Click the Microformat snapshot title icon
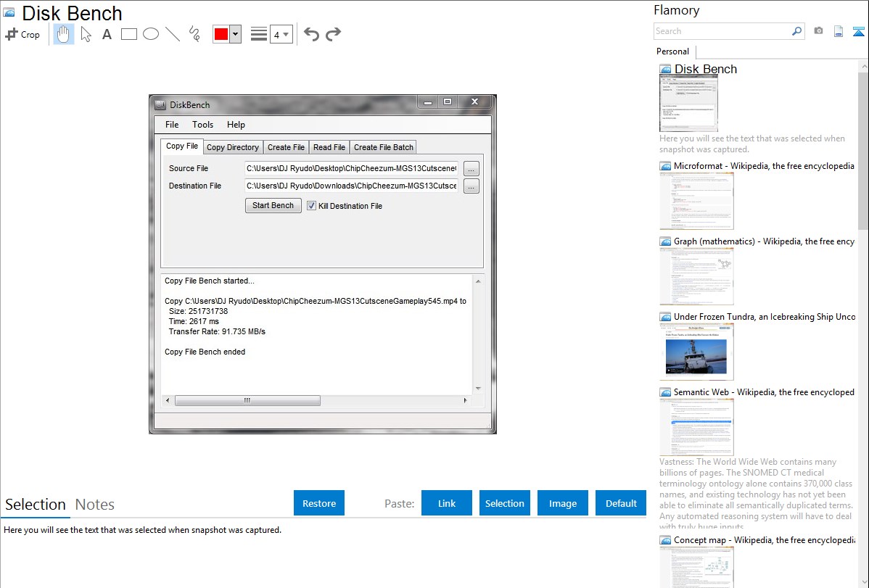 pyautogui.click(x=665, y=166)
